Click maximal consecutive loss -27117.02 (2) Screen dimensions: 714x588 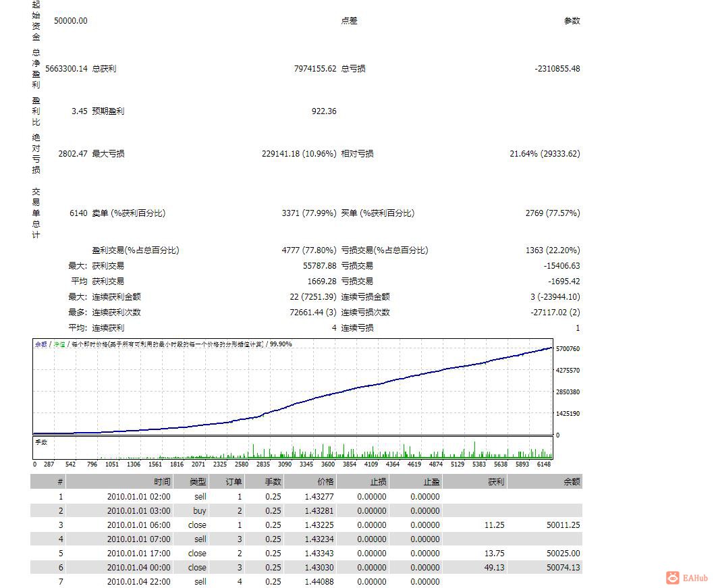tap(555, 313)
